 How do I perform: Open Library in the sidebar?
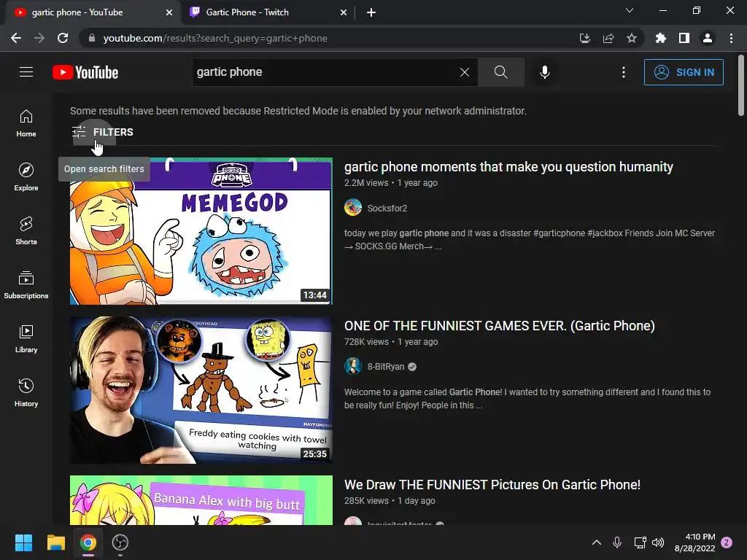click(x=26, y=338)
